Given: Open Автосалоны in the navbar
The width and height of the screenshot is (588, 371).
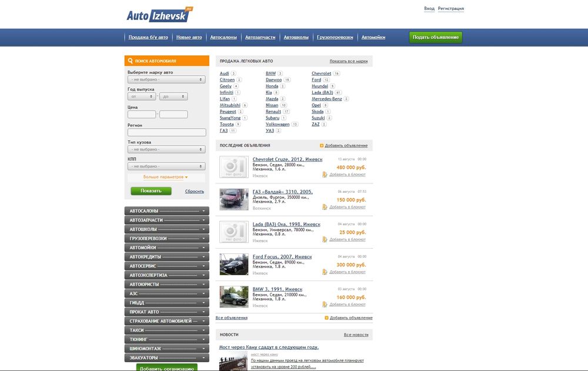Looking at the screenshot, I should coord(223,37).
